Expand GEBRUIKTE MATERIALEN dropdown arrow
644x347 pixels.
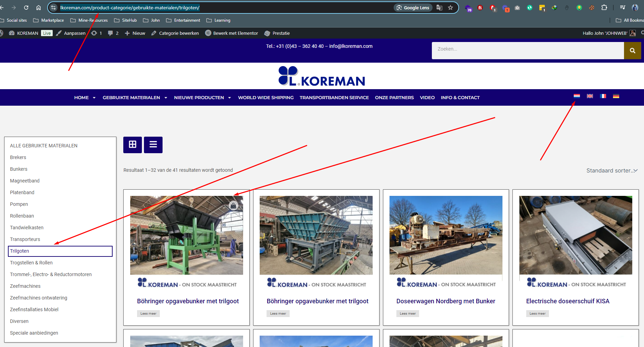click(x=166, y=98)
